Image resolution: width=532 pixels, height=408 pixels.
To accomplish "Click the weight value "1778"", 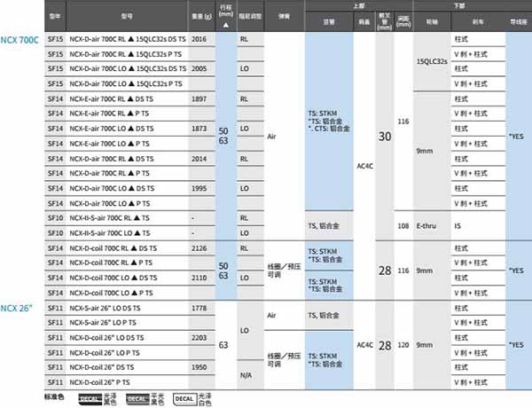I will (x=199, y=308).
